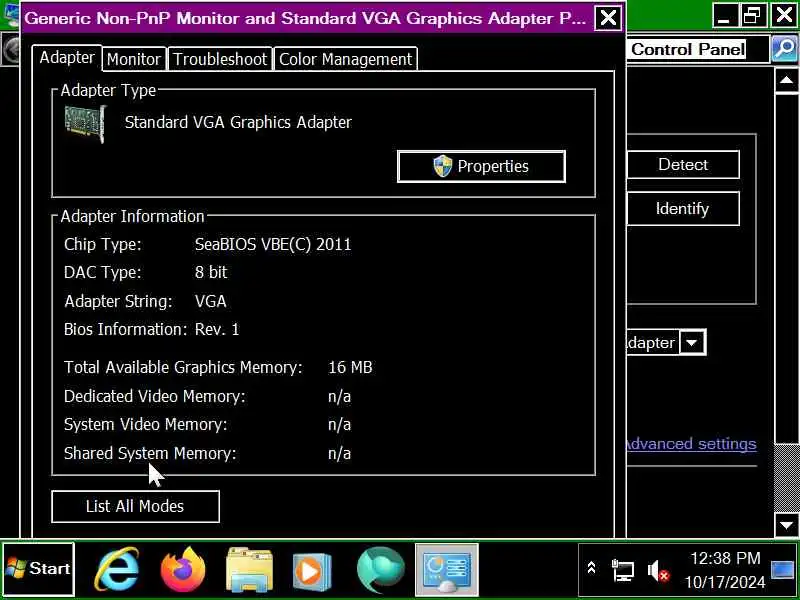The image size is (800, 600).
Task: Click List All Modes button
Action: 135,506
